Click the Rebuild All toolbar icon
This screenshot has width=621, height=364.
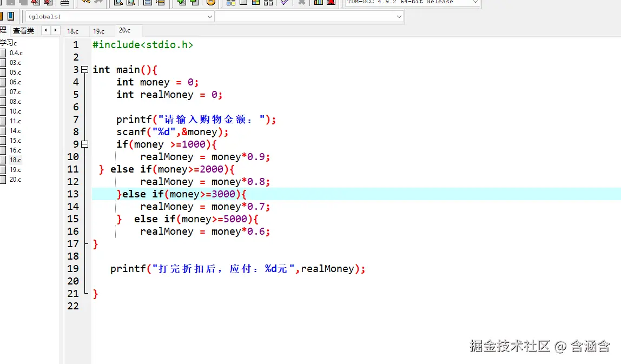(268, 2)
